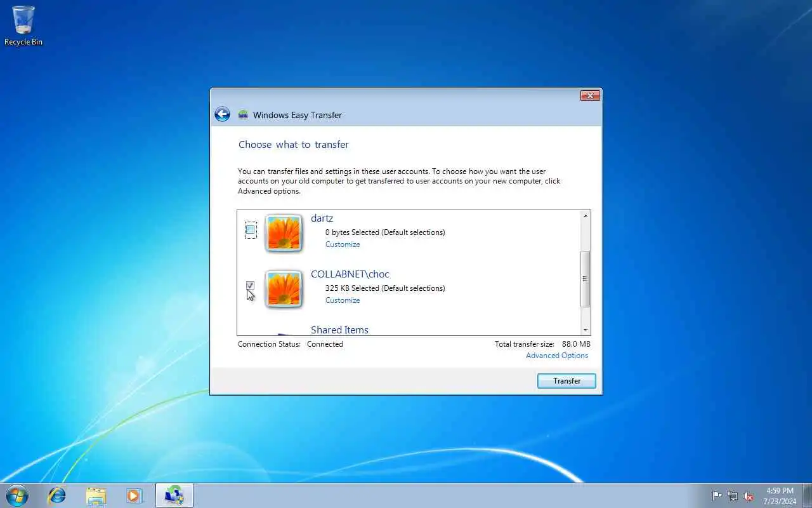This screenshot has width=812, height=508.
Task: Open Windows Media Player from taskbar
Action: click(x=134, y=495)
